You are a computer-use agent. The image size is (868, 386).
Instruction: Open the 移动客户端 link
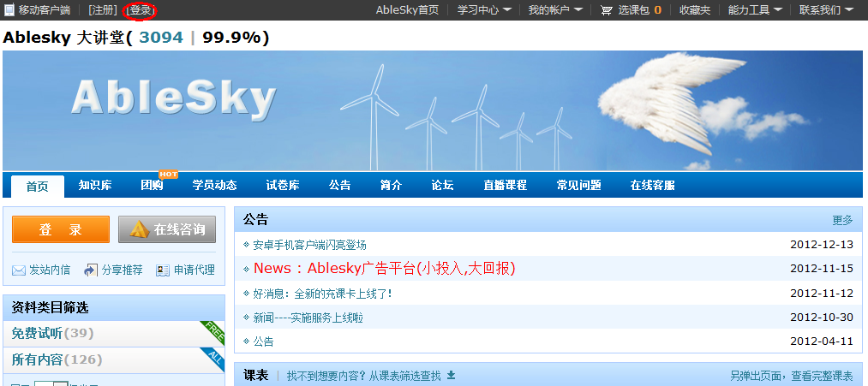coord(45,10)
